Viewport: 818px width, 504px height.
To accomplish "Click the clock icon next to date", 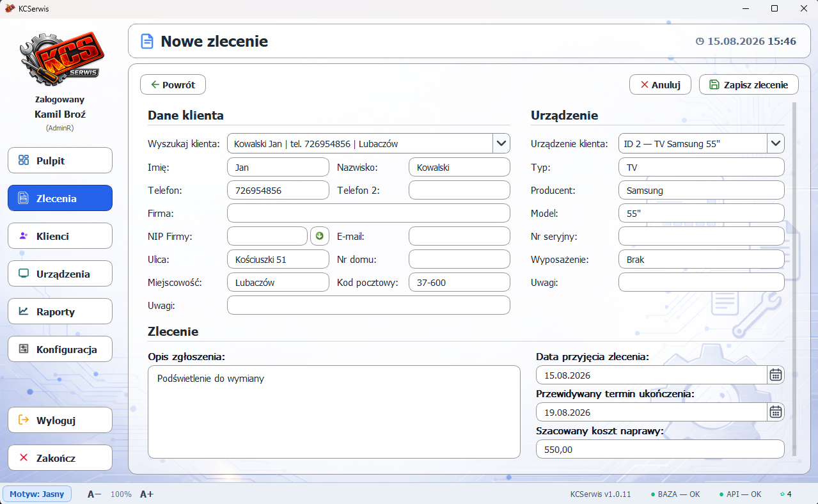I will click(700, 42).
